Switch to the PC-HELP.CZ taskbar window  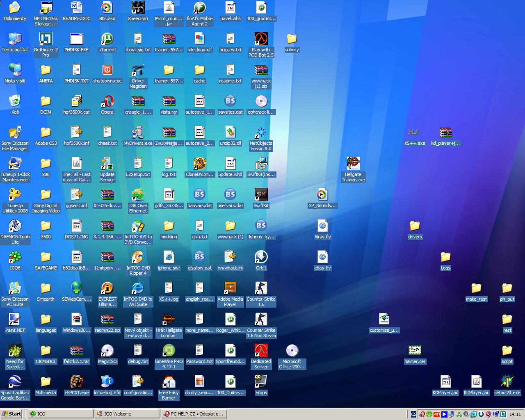coord(194,414)
